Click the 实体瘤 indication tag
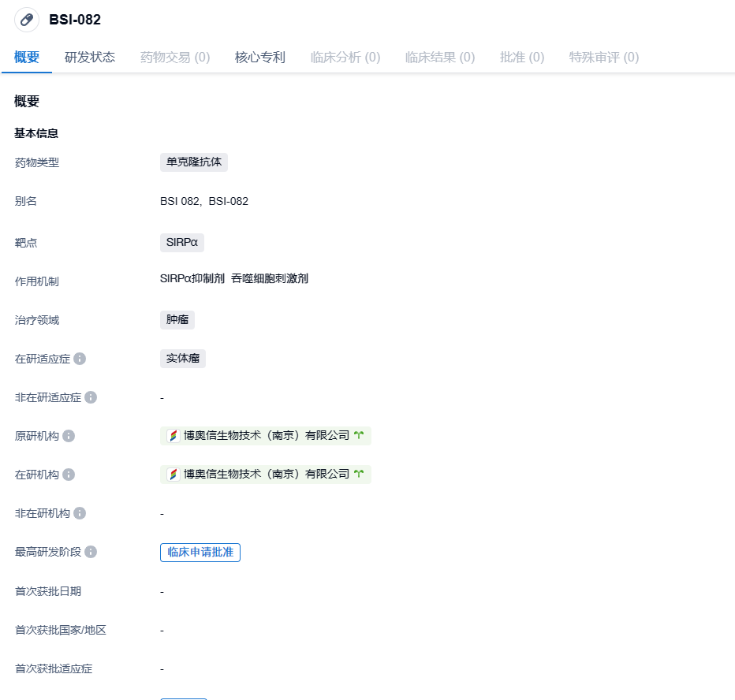 [183, 359]
